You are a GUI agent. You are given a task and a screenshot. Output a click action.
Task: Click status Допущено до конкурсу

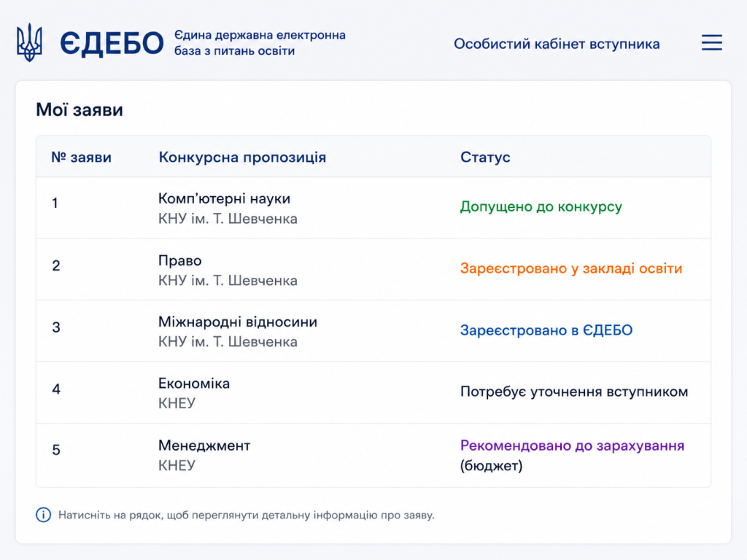[x=541, y=206]
